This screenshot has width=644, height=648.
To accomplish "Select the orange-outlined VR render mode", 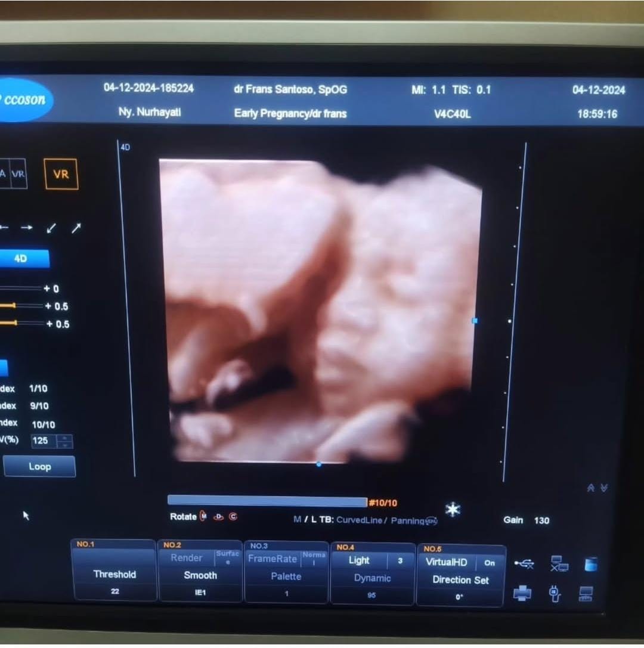I will click(61, 174).
